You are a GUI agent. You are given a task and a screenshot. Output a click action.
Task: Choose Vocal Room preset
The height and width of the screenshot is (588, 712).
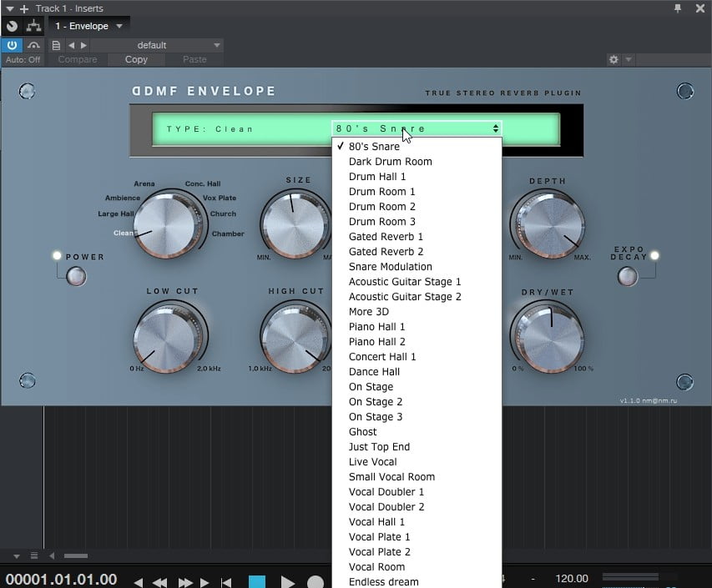[417, 566]
